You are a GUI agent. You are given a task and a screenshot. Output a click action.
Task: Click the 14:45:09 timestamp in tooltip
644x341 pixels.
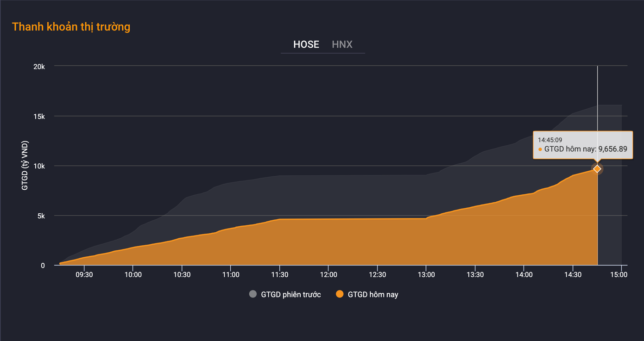pyautogui.click(x=550, y=139)
